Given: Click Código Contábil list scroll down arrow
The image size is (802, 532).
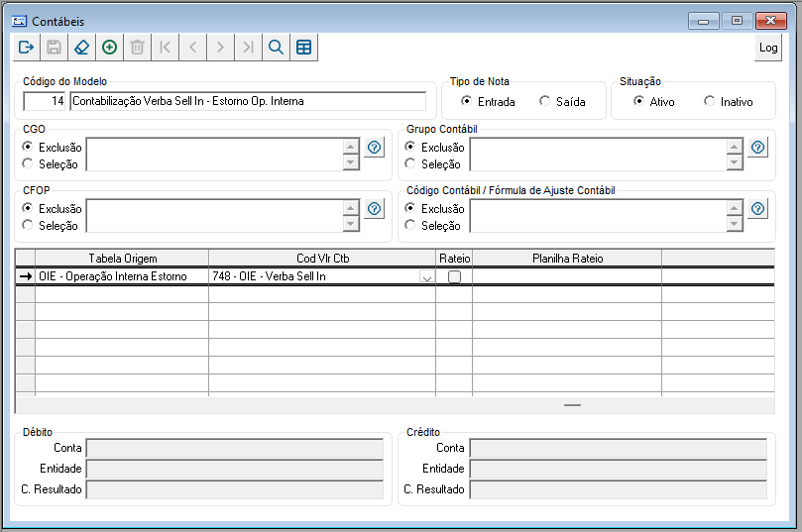Looking at the screenshot, I should 735,224.
